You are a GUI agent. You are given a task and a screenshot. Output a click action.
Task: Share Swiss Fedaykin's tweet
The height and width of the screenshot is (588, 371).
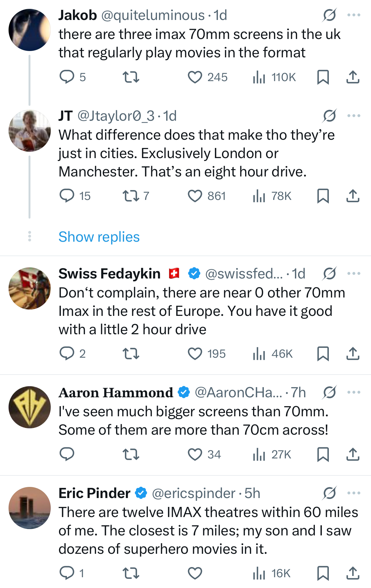pyautogui.click(x=353, y=354)
